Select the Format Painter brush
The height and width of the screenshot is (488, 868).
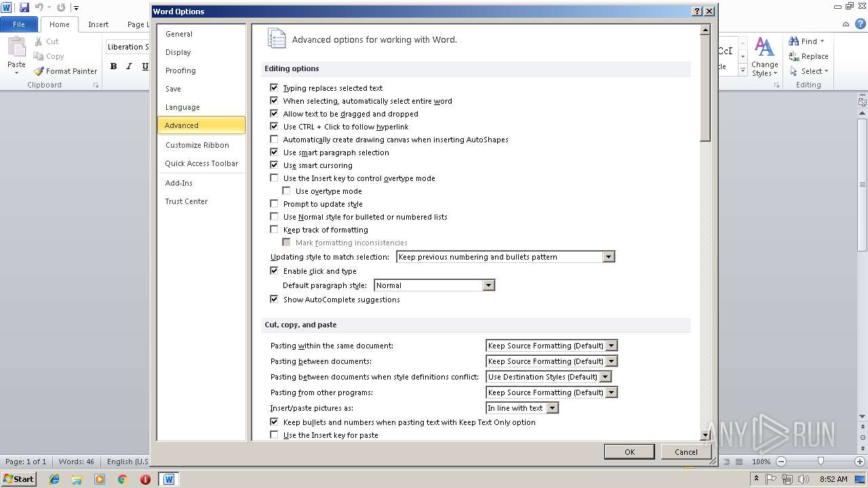click(x=39, y=71)
